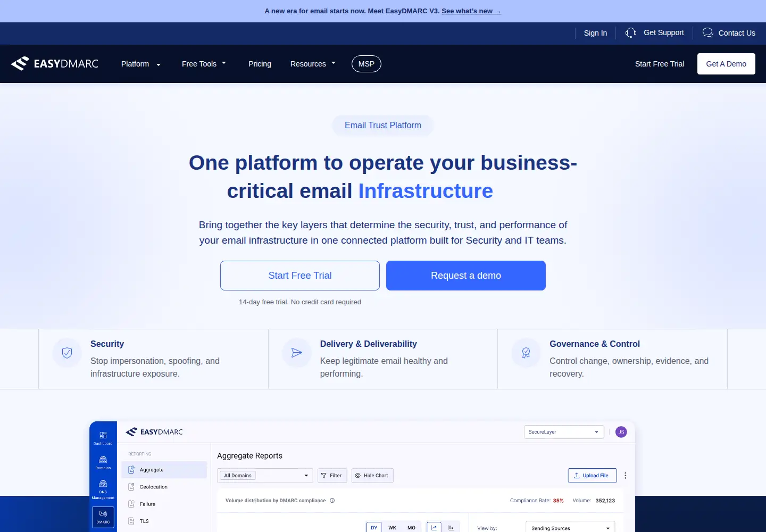The height and width of the screenshot is (532, 766).
Task: Click the Geolocation report icon
Action: pos(131,487)
